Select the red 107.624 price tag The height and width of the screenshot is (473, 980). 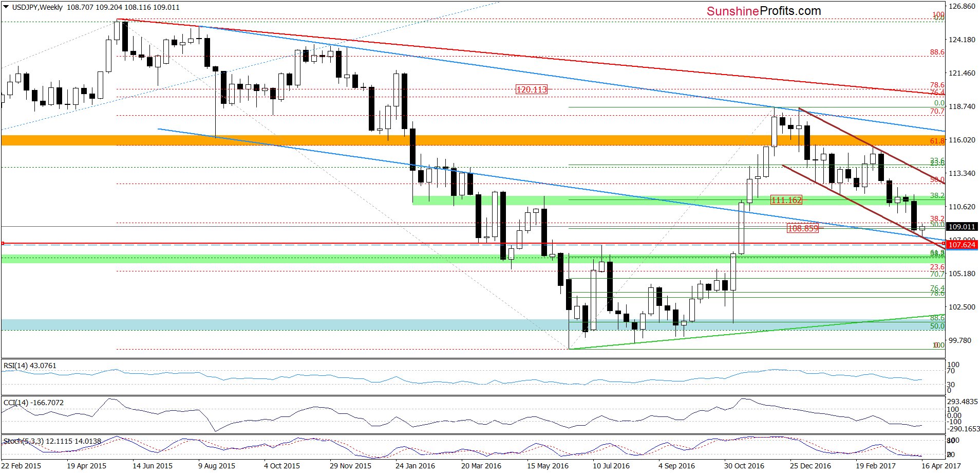click(x=962, y=245)
